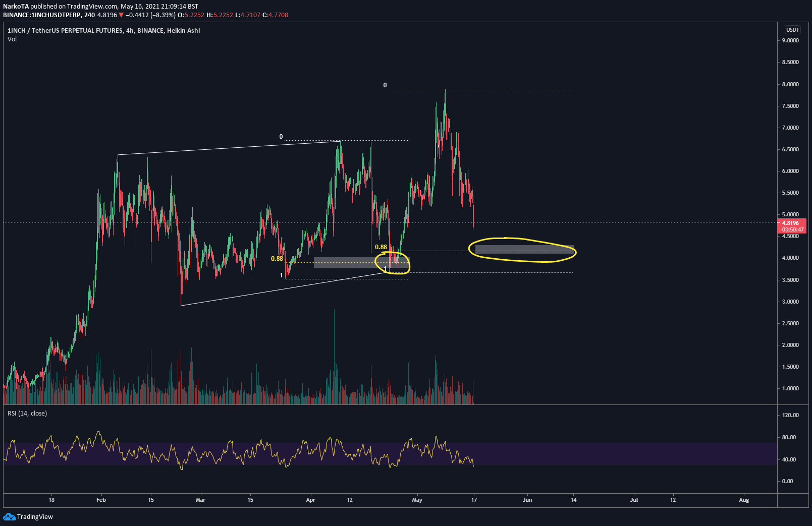Click the RSI 120.00 axis label
This screenshot has height=526, width=812.
tap(790, 415)
